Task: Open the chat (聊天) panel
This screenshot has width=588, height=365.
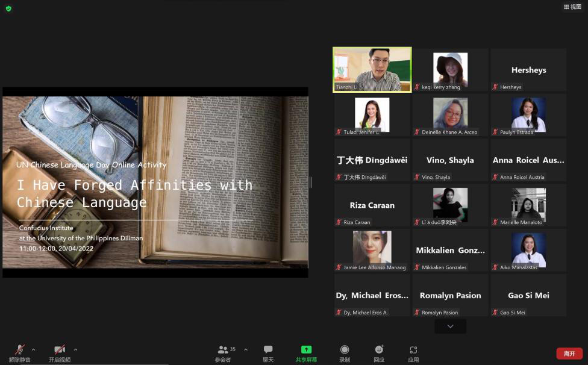Action: 268,350
